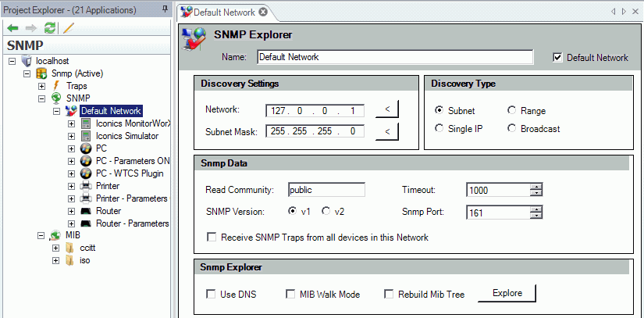
Task: Click the pin icon on Project Explorer
Action: tap(164, 9)
